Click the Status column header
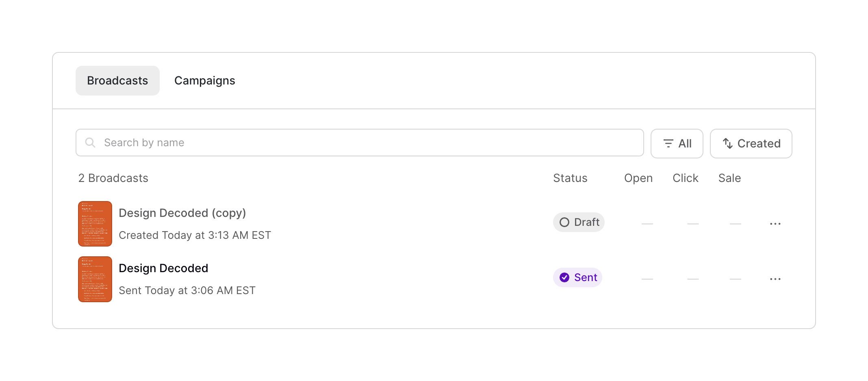This screenshot has height=381, width=868. click(x=570, y=178)
